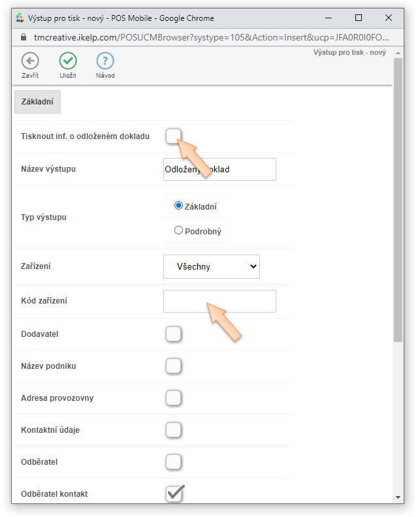Click the iKelp favicon in title bar
The image size is (420, 517).
pos(20,18)
